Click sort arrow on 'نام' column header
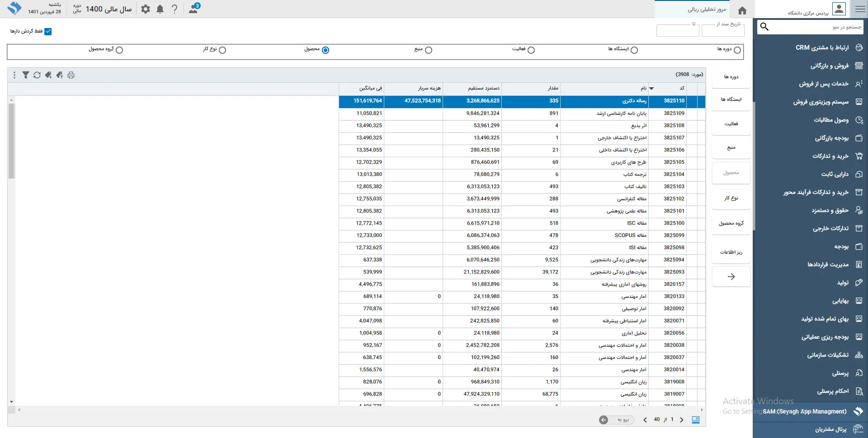Image resolution: width=868 pixels, height=438 pixels. (651, 89)
